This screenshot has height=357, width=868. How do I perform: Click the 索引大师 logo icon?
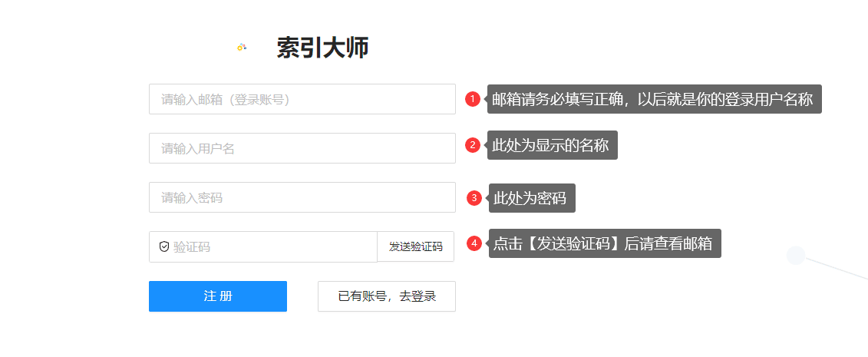click(x=241, y=48)
